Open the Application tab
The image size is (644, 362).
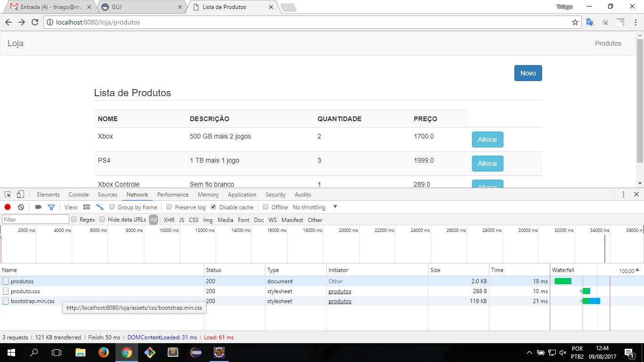(242, 195)
